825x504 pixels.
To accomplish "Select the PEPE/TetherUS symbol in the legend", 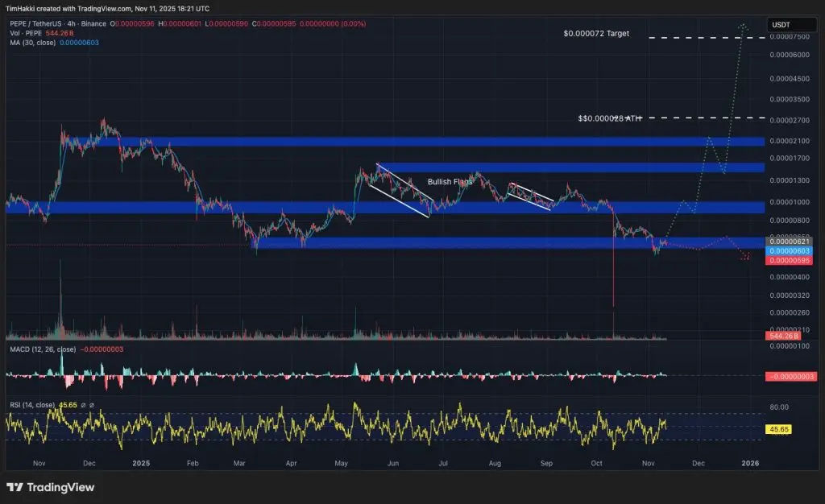I will (x=36, y=23).
